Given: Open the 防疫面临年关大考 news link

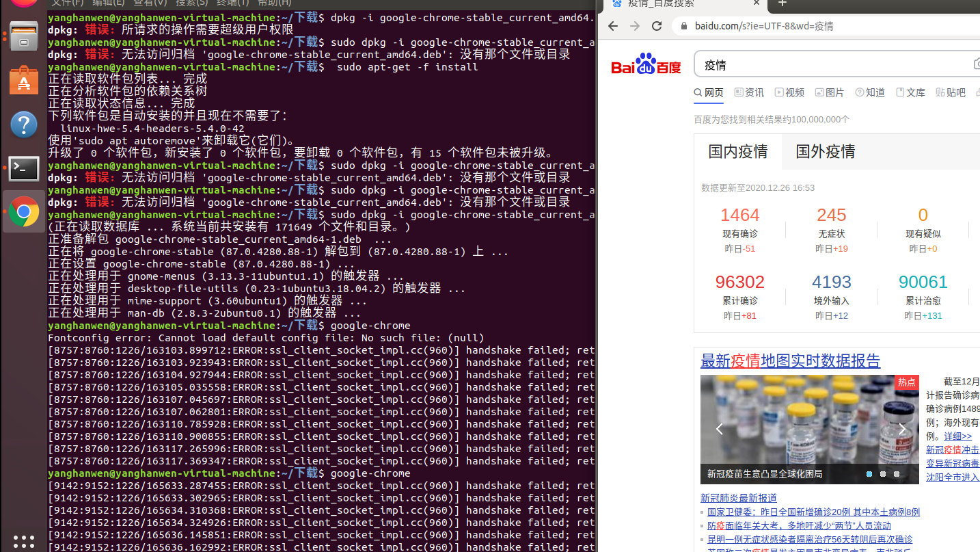Looking at the screenshot, I should coord(799,525).
